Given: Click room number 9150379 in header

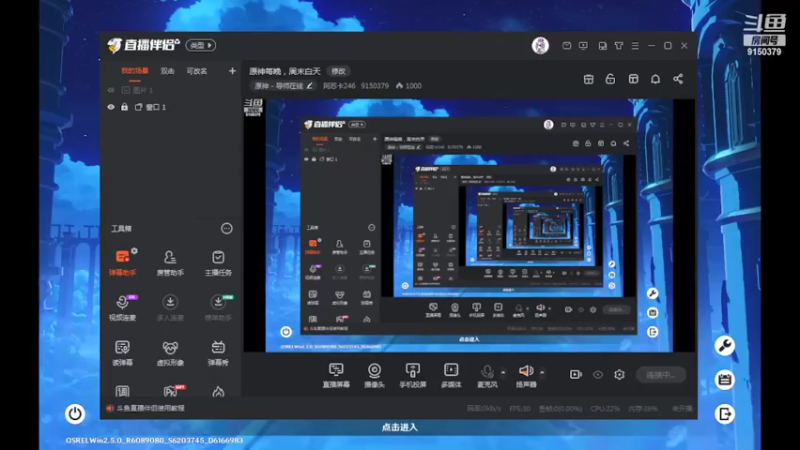Looking at the screenshot, I should pyautogui.click(x=374, y=86).
